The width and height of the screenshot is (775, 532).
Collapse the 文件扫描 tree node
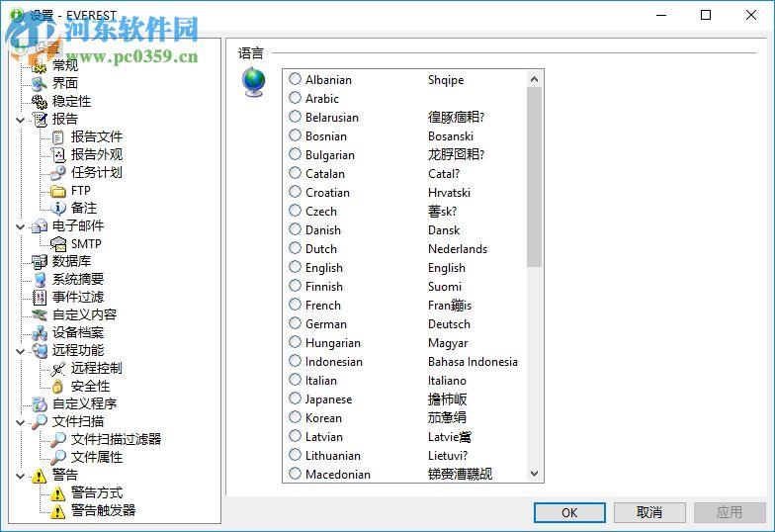pos(20,422)
